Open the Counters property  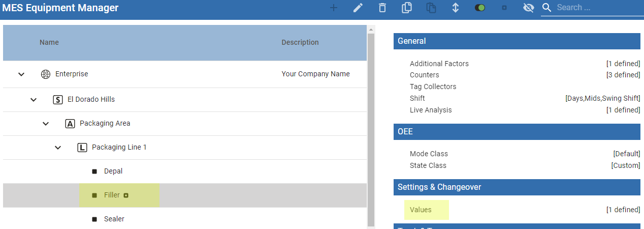pos(424,75)
